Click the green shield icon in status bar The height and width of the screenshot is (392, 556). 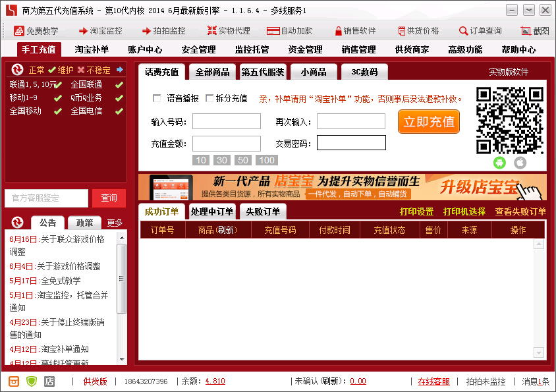coord(32,381)
